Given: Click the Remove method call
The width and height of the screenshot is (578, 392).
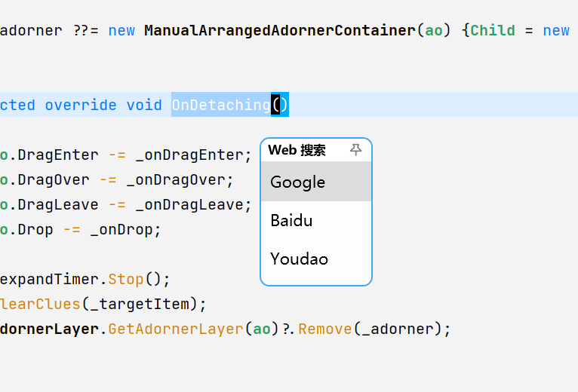Looking at the screenshot, I should [325, 329].
